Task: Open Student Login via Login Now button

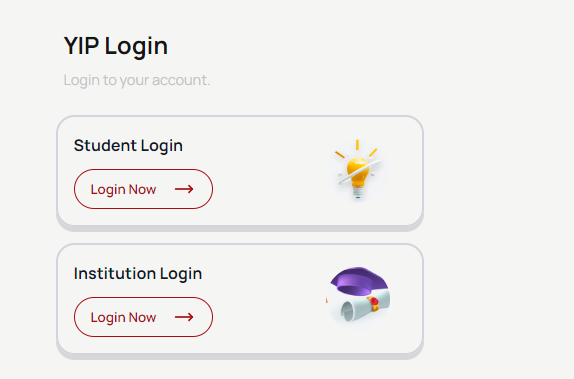Action: (x=143, y=189)
